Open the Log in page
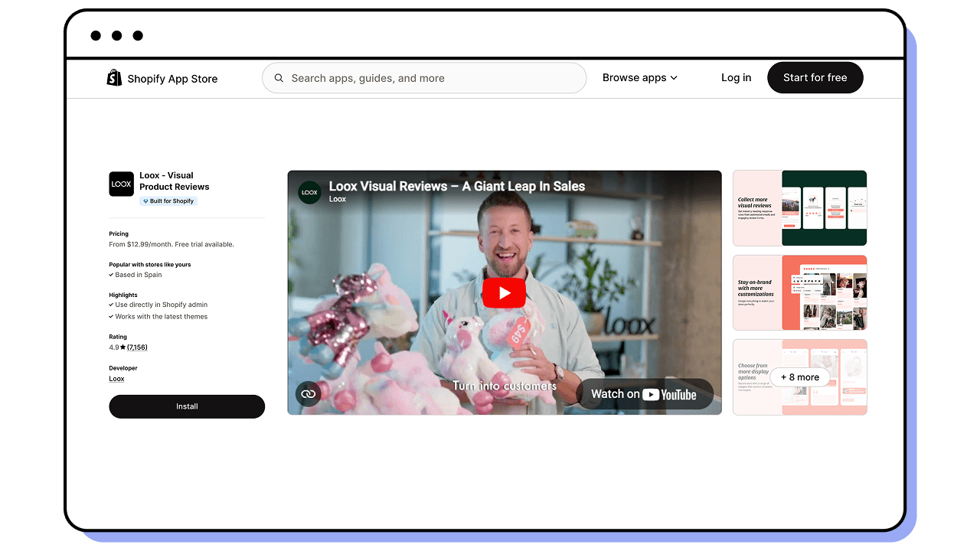The width and height of the screenshot is (980, 551). point(735,77)
